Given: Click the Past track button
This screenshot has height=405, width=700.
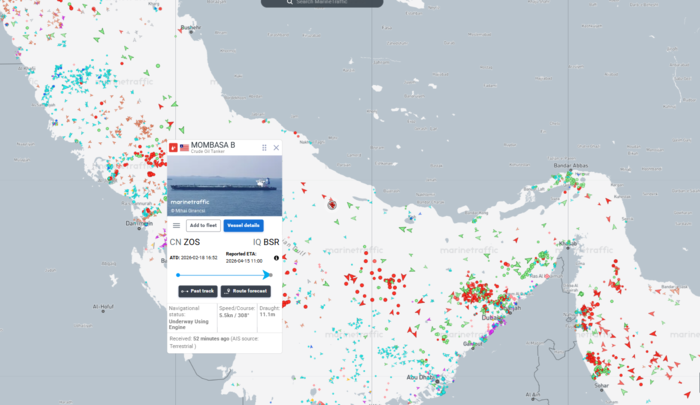Looking at the screenshot, I should [x=197, y=290].
